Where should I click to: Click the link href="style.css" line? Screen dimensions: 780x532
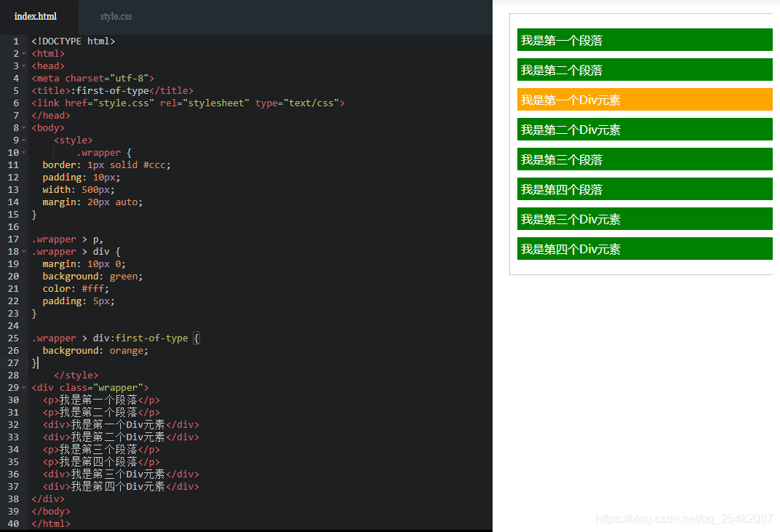[x=188, y=103]
